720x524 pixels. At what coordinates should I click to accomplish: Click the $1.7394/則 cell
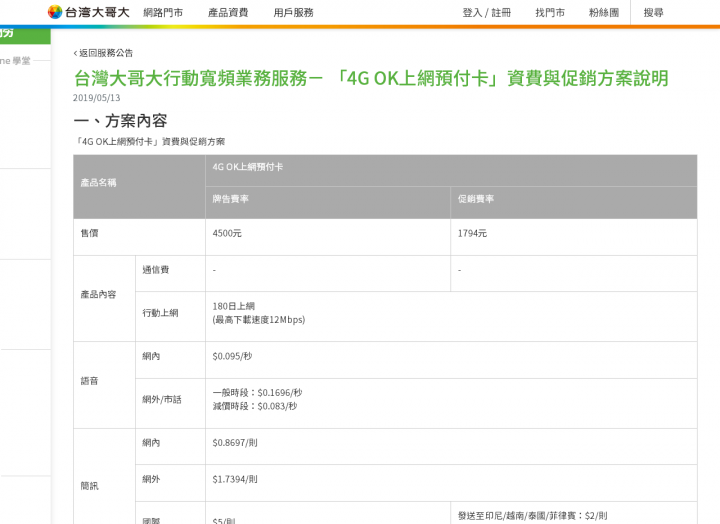(451, 483)
